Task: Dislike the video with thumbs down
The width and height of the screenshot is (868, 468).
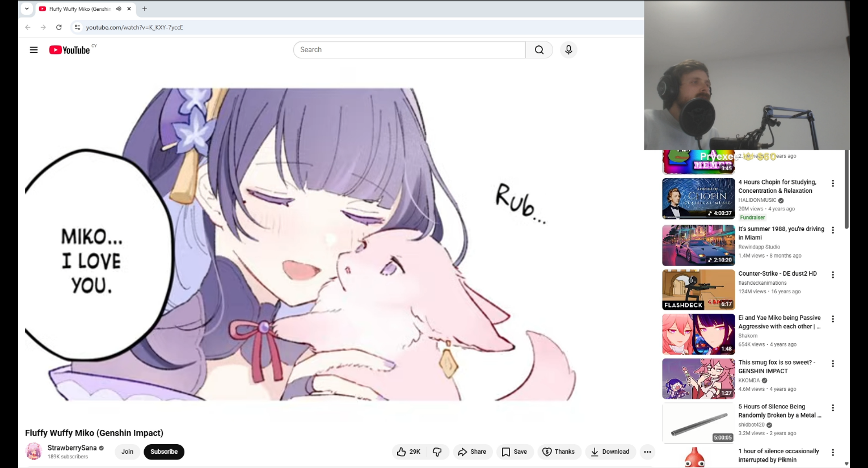Action: 437,452
